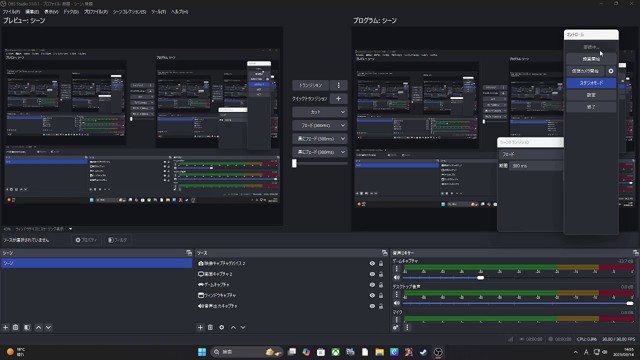Open ゲームキャプチャ audio options (three dots)
This screenshot has height=360, width=640.
396,269
